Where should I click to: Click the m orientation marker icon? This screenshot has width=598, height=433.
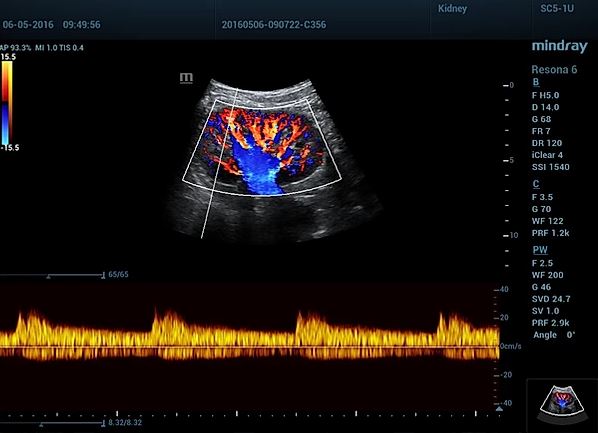(186, 78)
